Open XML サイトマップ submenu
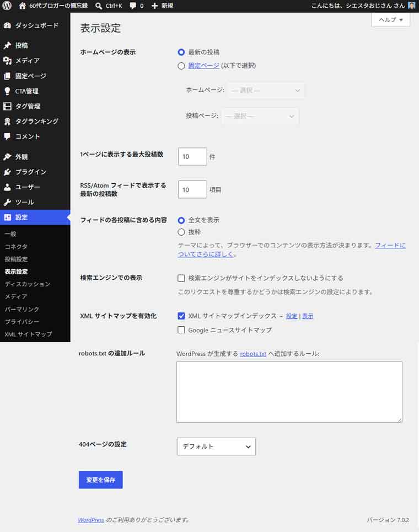 coord(29,334)
